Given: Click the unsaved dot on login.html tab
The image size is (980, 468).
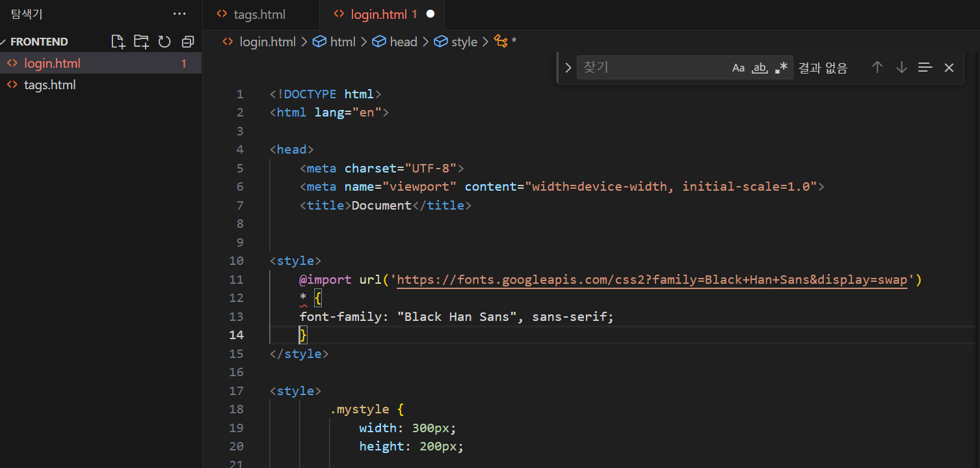Looking at the screenshot, I should (430, 14).
